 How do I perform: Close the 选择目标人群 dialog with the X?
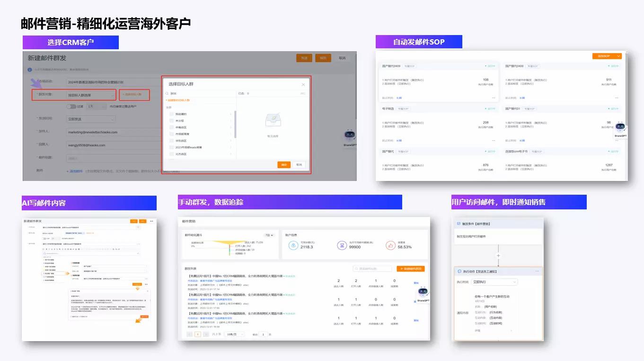[303, 84]
